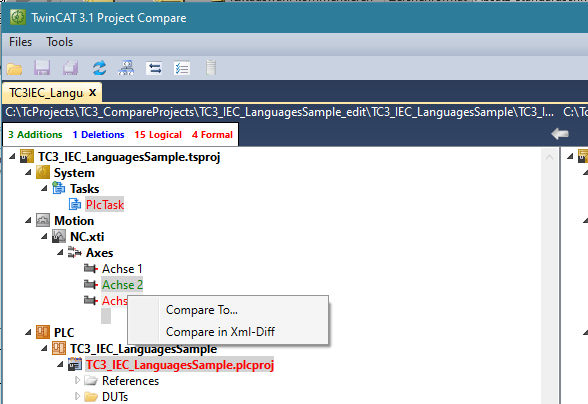Collapse the plcproj tree node

click(60, 364)
